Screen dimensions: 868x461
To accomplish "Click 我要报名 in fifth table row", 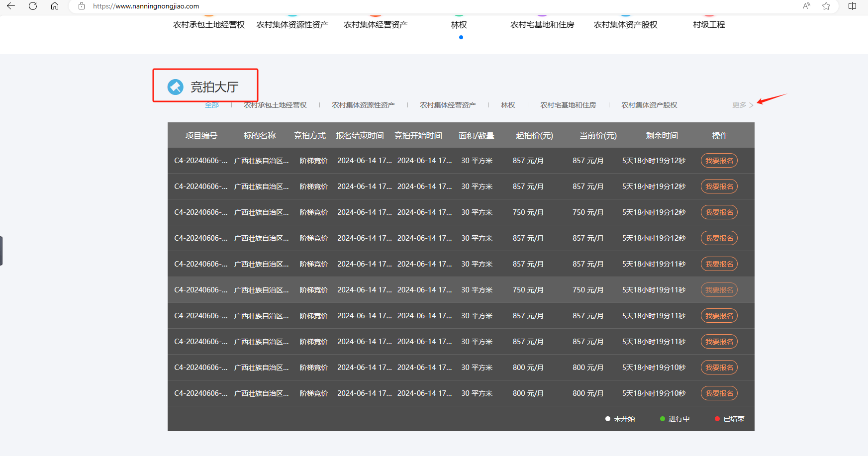I will tap(719, 264).
